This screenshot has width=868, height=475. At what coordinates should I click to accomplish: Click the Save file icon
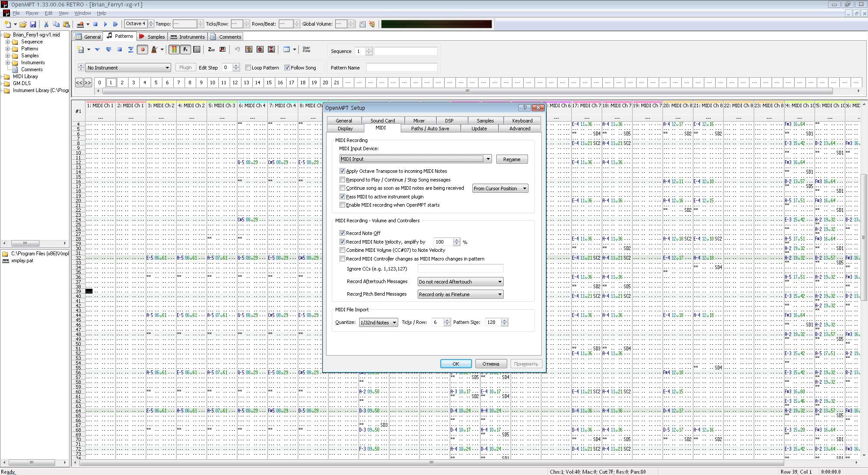[33, 24]
